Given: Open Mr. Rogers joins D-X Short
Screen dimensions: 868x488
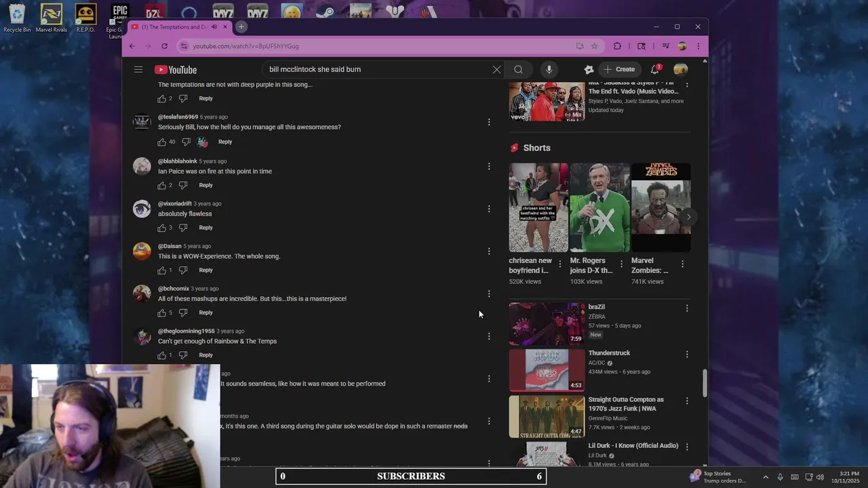Looking at the screenshot, I should pos(599,207).
